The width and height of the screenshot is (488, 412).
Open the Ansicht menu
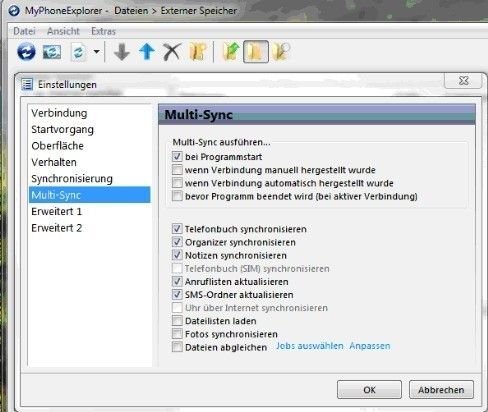click(x=63, y=31)
